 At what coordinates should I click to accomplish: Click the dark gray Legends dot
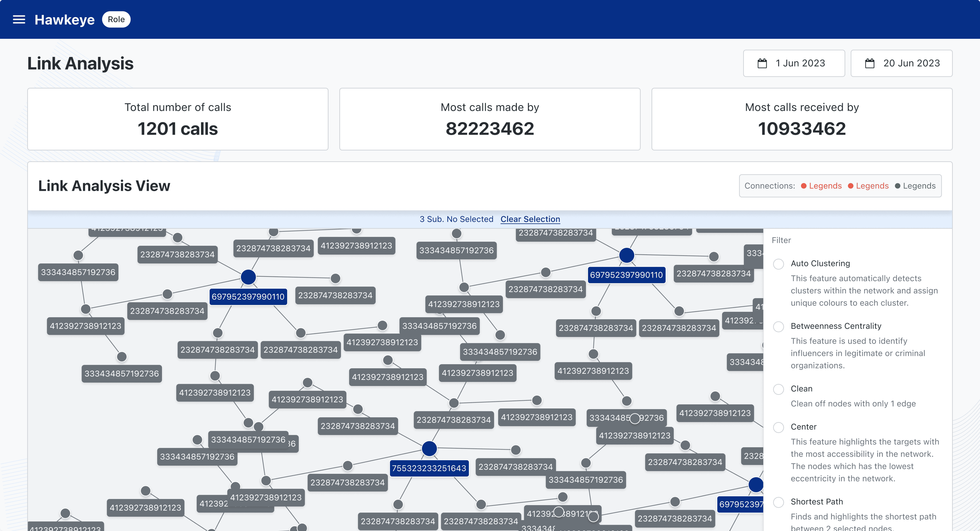pos(897,186)
